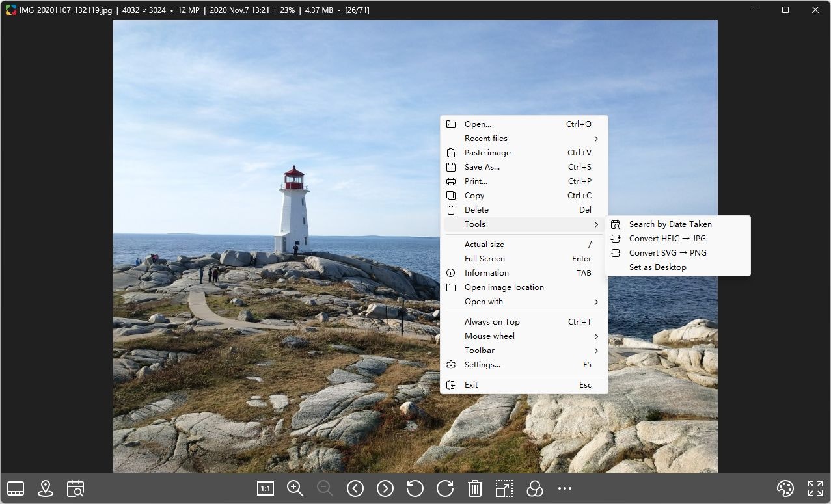This screenshot has height=504, width=831.
Task: Zoom in with the magnifier plus icon
Action: pos(295,488)
